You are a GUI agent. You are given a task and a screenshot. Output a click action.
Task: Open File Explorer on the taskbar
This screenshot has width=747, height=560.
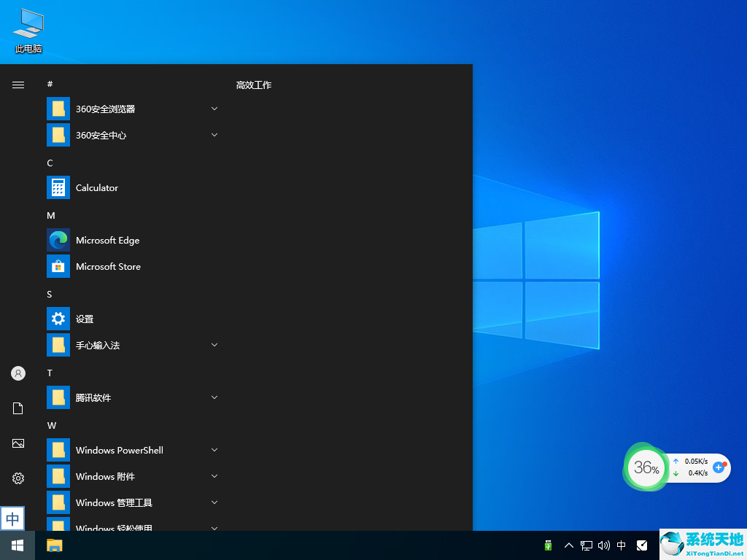[55, 545]
